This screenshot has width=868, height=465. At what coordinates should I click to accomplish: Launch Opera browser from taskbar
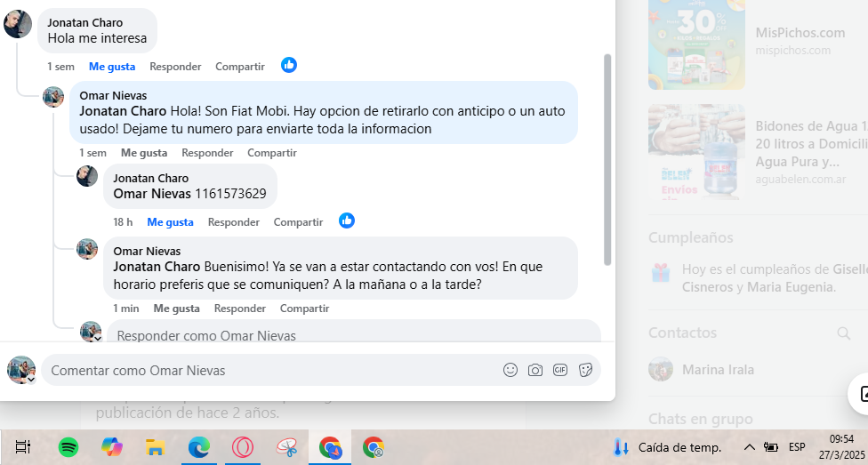[x=243, y=446]
